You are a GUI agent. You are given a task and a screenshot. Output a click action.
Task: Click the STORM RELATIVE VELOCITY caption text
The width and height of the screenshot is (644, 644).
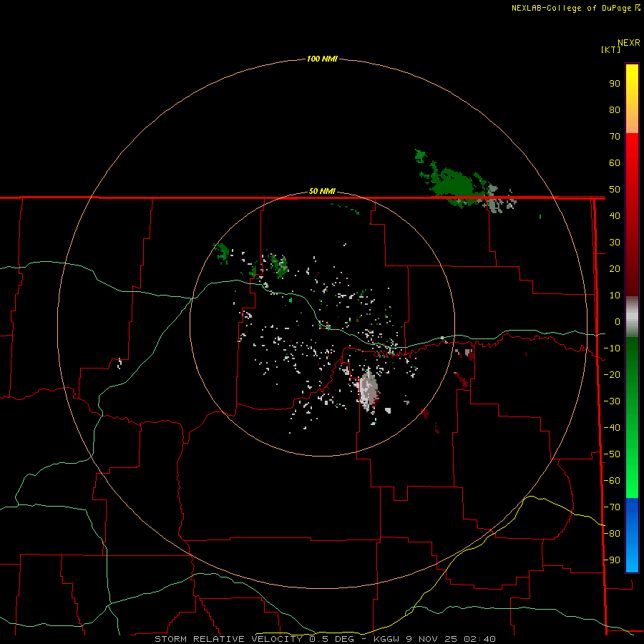click(228, 639)
